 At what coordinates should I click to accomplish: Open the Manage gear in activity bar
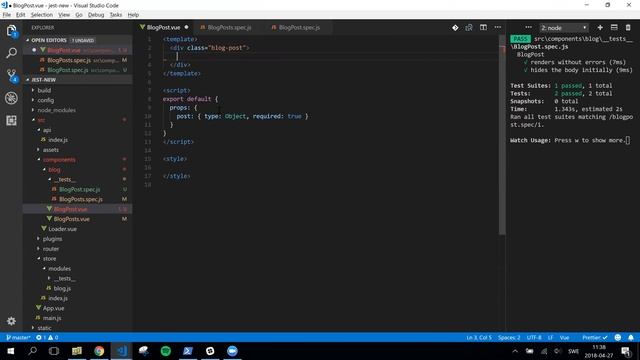pyautogui.click(x=11, y=321)
